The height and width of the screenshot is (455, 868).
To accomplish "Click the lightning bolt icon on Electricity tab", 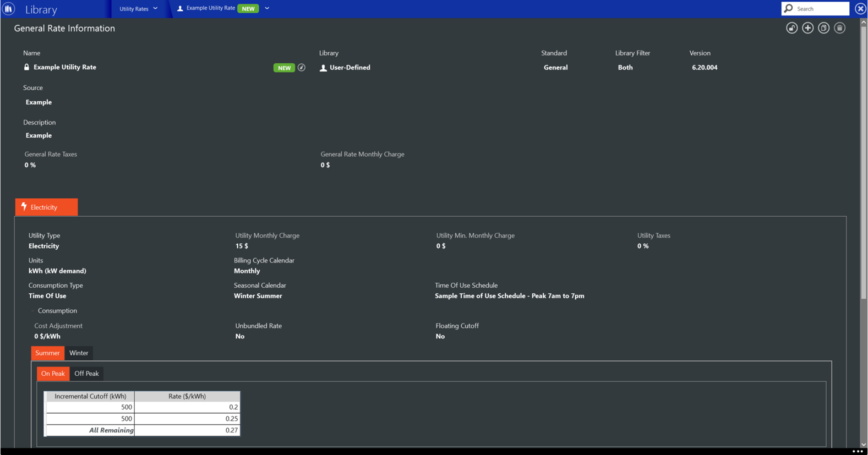I will [24, 206].
